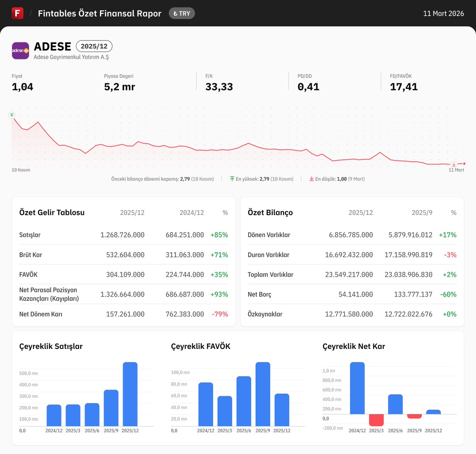Click the 2025/3 bar in Çeyreklik FAVÖK

point(225,411)
